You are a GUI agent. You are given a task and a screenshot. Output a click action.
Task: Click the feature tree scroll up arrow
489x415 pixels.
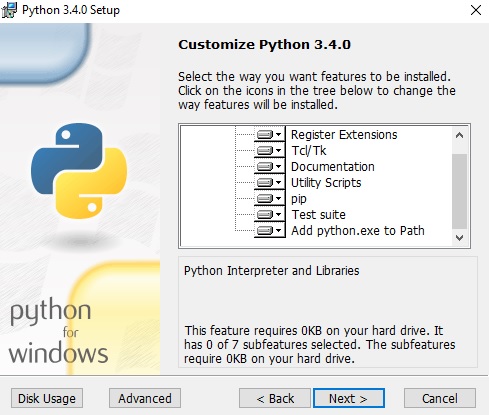click(459, 135)
